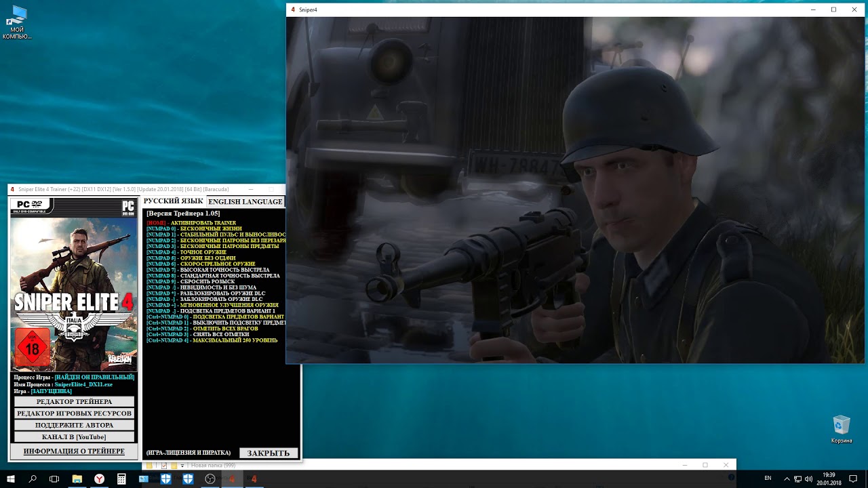Open the clock and date flyout
Viewport: 868px width, 488px height.
[x=829, y=479]
